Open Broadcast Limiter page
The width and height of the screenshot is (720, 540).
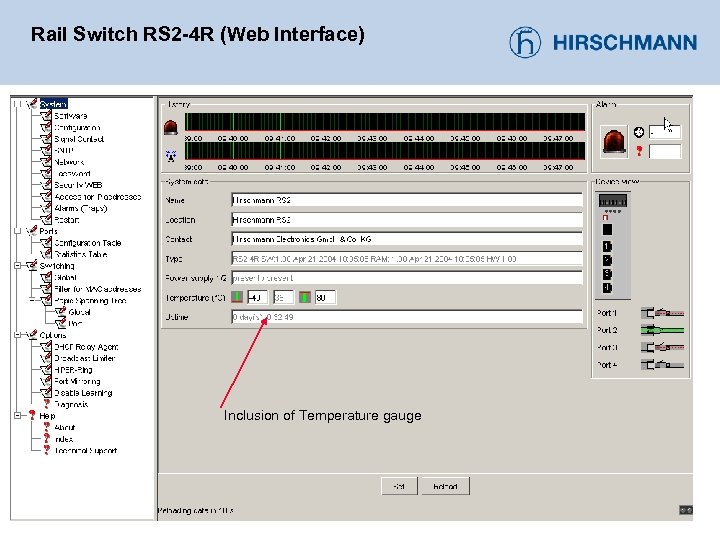(85, 358)
